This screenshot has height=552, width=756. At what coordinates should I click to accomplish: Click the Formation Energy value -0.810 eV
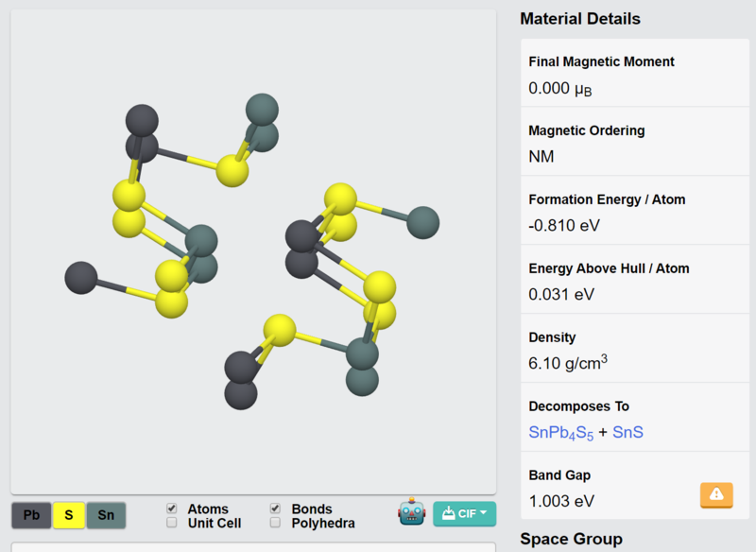click(x=564, y=225)
